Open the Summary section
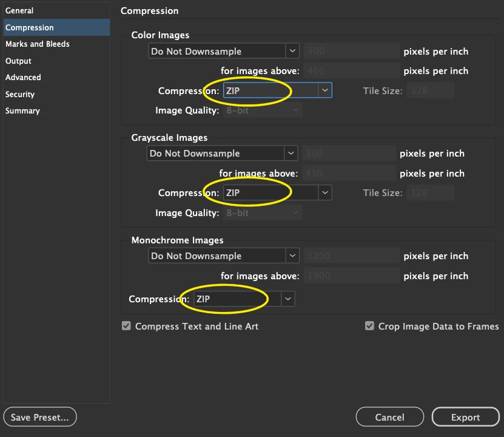The height and width of the screenshot is (437, 504). click(x=22, y=110)
